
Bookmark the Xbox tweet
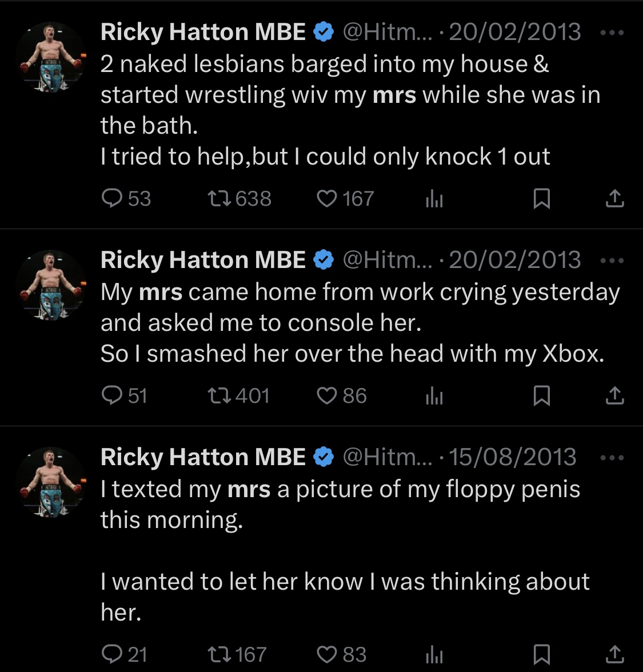541,395
